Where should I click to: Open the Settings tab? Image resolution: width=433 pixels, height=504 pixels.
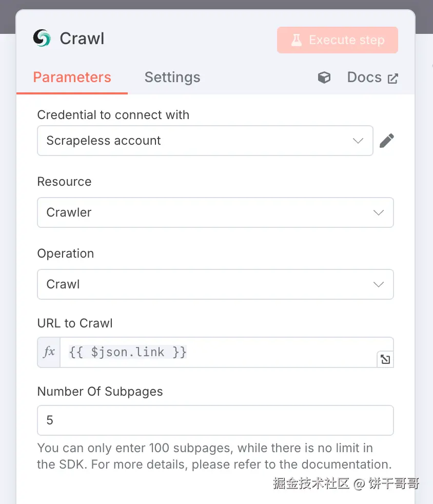pyautogui.click(x=172, y=77)
